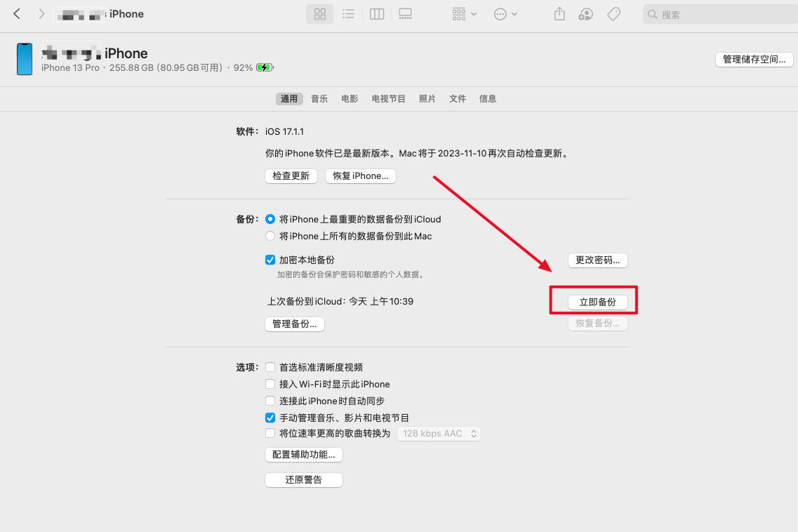Enable 首选标准清晰度视频 checkbox

[x=270, y=368]
